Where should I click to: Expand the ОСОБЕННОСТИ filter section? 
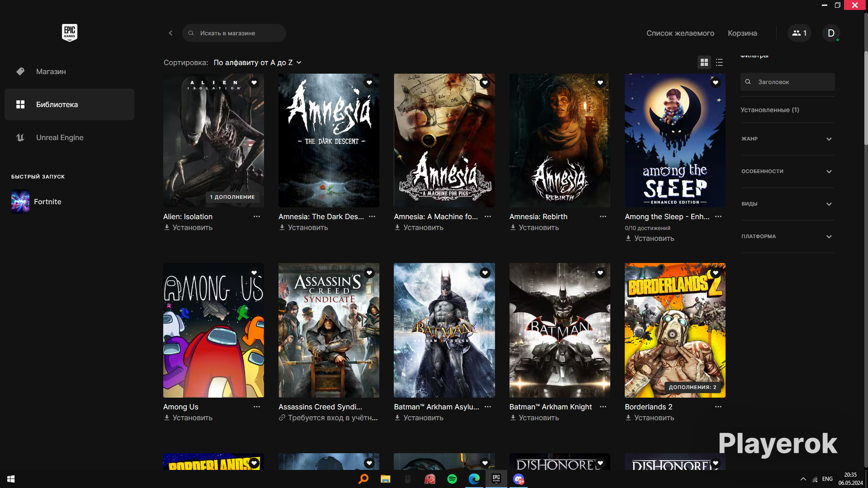click(x=787, y=172)
